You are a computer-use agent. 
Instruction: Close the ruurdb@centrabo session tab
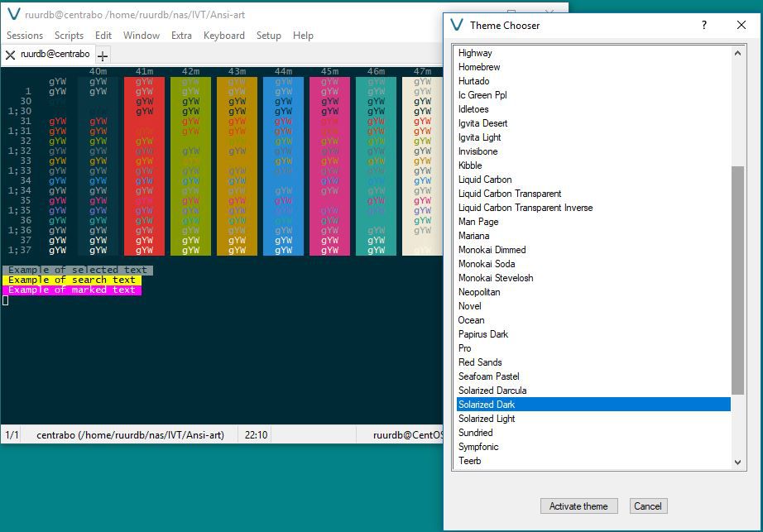click(10, 55)
